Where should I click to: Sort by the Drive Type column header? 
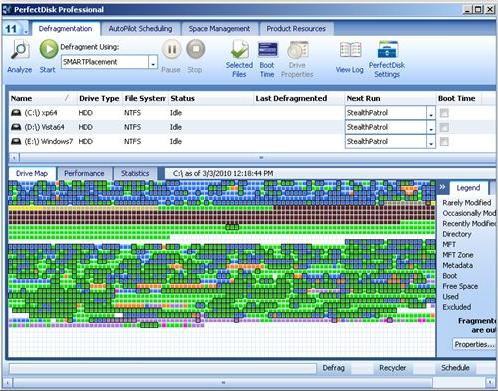pyautogui.click(x=99, y=98)
